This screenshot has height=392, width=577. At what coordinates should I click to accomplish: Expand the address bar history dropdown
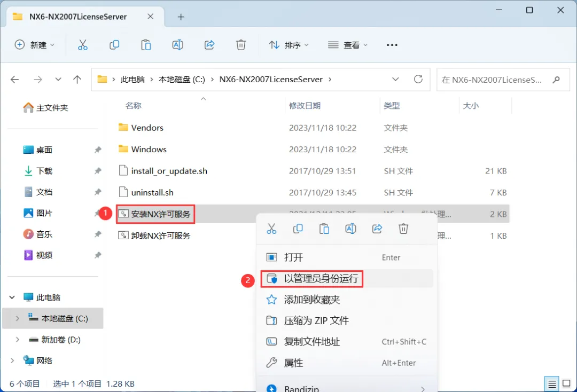tap(395, 80)
